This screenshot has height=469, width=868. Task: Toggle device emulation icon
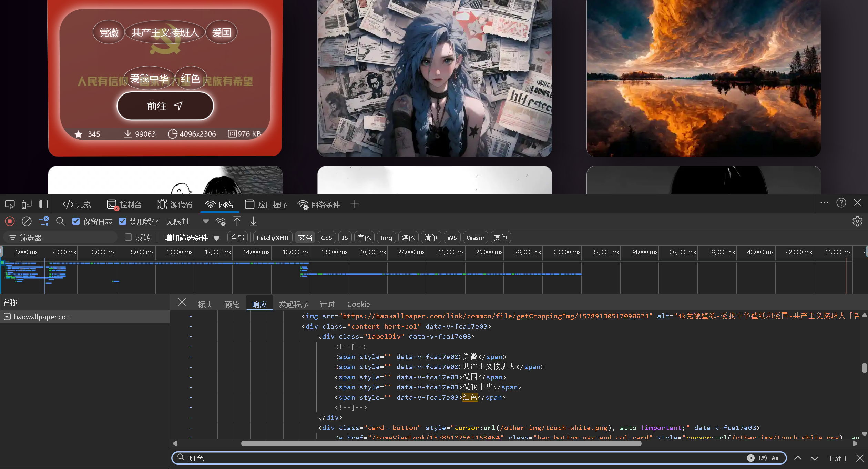pyautogui.click(x=27, y=204)
